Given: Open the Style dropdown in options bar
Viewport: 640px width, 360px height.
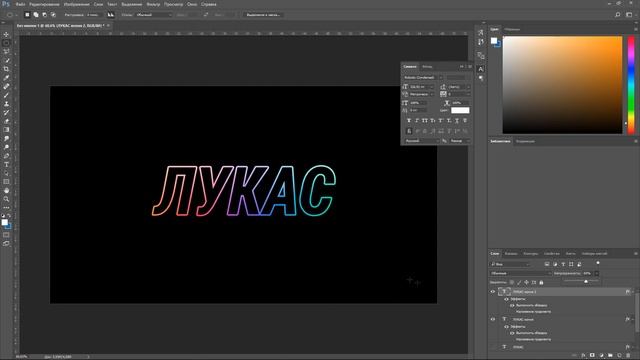Looking at the screenshot, I should pyautogui.click(x=154, y=15).
